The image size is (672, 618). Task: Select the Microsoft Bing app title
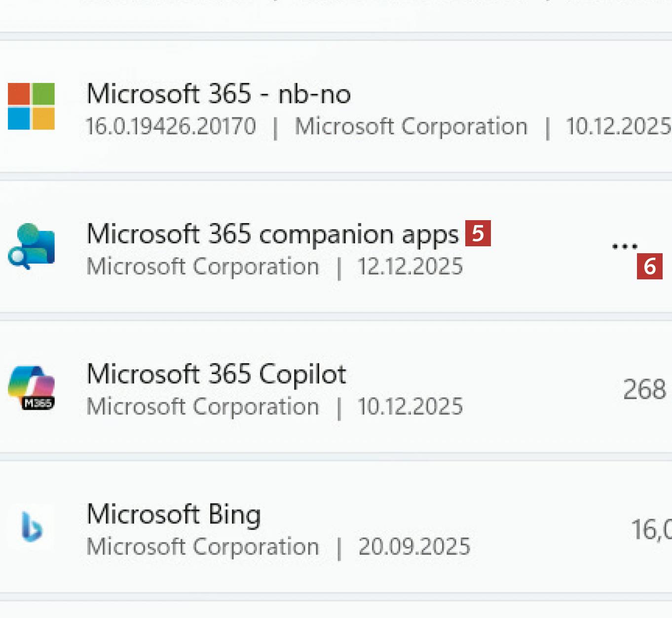click(174, 514)
